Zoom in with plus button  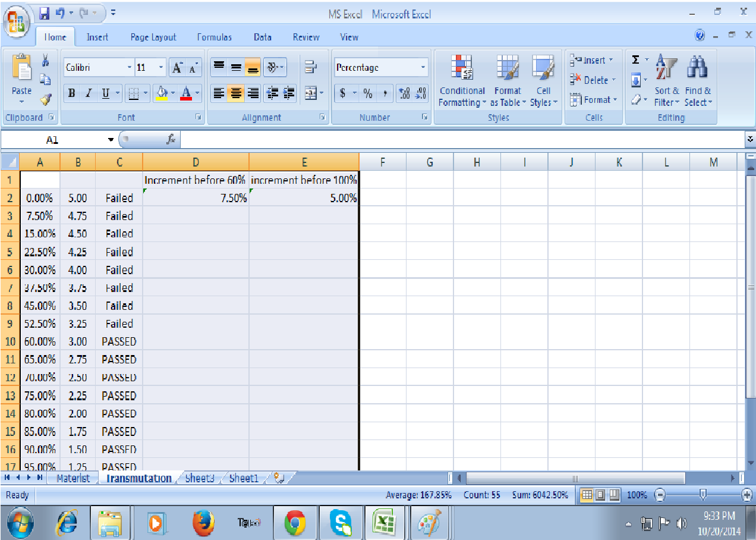tap(747, 495)
